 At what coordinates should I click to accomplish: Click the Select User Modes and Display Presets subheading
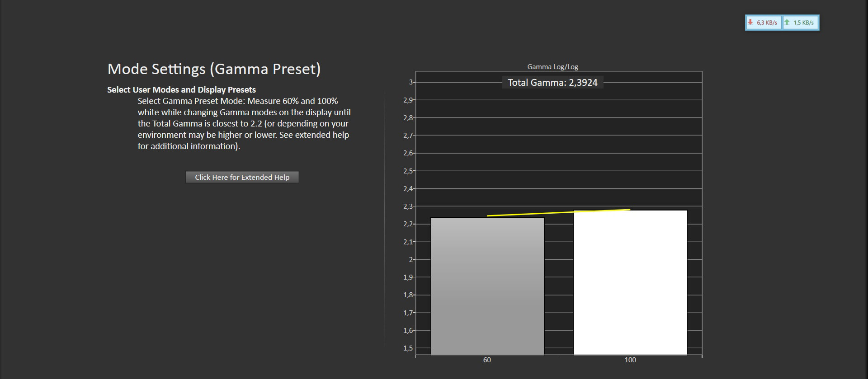pyautogui.click(x=181, y=89)
